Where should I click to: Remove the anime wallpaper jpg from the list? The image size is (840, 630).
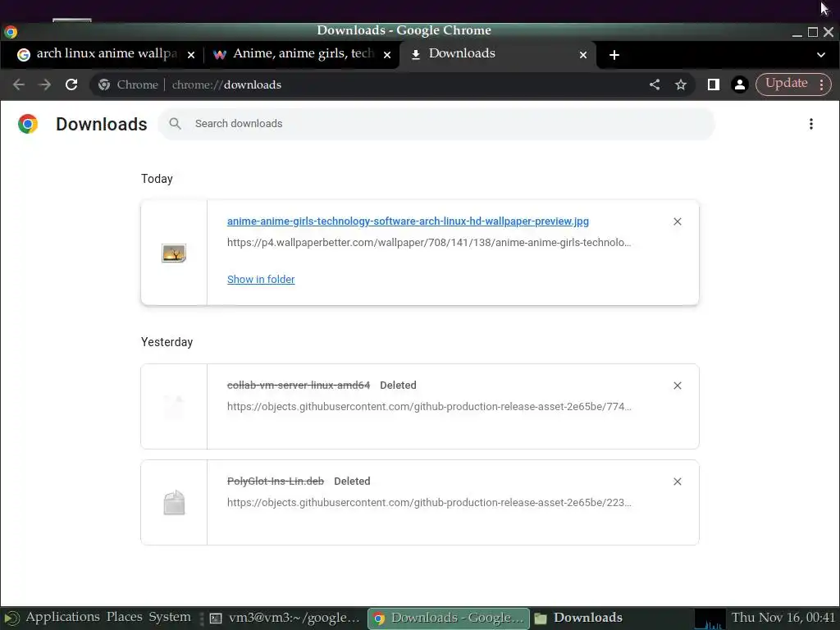point(677,221)
